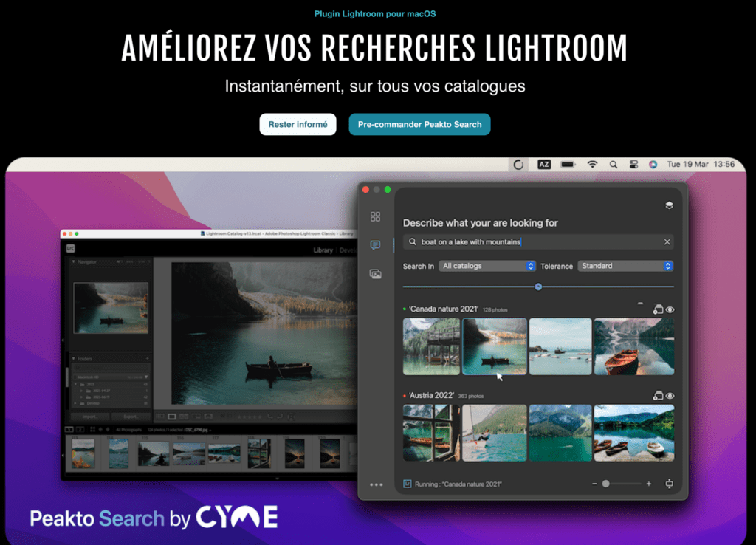Click the layers stack icon in Peakto panel
The height and width of the screenshot is (545, 756).
tap(669, 205)
